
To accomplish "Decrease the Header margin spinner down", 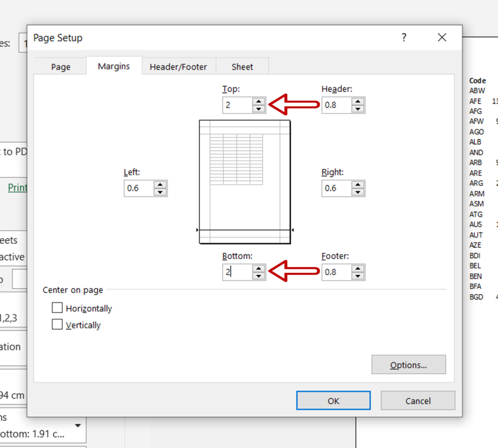I will pos(357,109).
